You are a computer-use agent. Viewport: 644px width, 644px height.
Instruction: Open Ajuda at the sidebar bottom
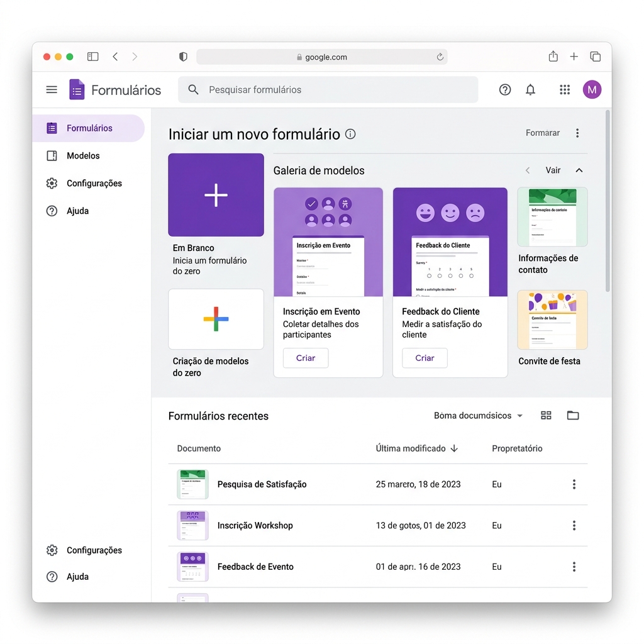68,577
